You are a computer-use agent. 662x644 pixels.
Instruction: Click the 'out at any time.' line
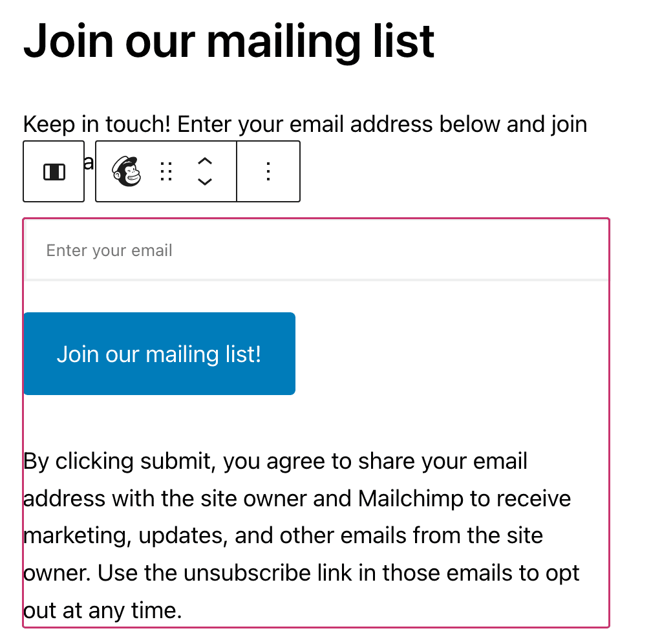point(103,610)
